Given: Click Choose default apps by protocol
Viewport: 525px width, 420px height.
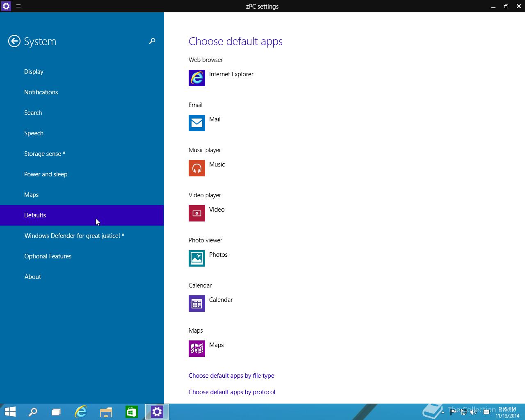Looking at the screenshot, I should coord(232,392).
